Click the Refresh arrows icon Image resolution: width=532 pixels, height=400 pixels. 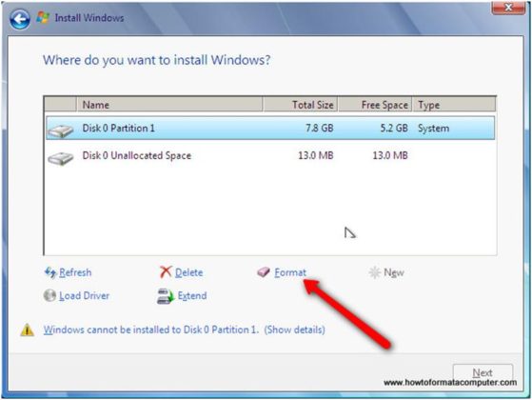[50, 272]
